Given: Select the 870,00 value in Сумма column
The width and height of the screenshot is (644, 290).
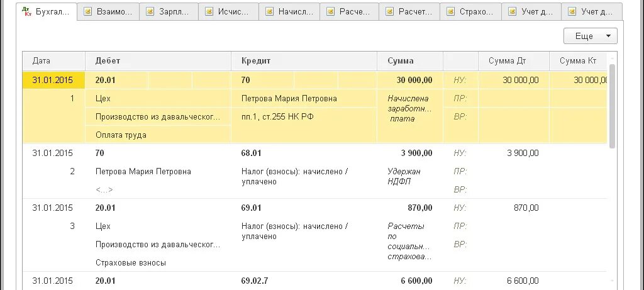Looking at the screenshot, I should (420, 208).
